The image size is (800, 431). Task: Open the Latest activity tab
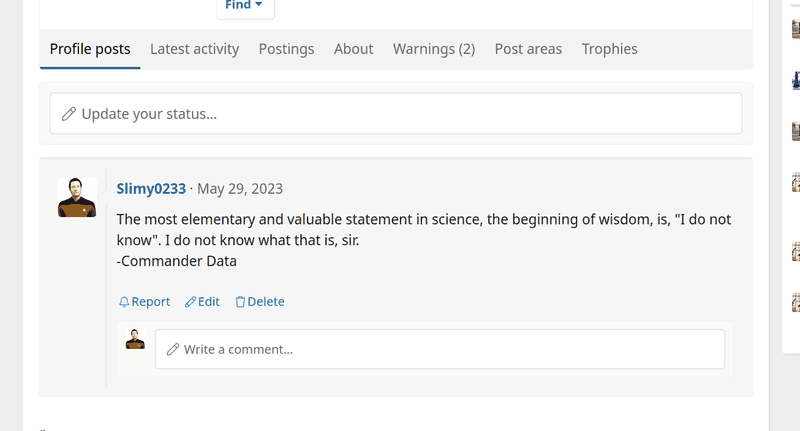194,49
